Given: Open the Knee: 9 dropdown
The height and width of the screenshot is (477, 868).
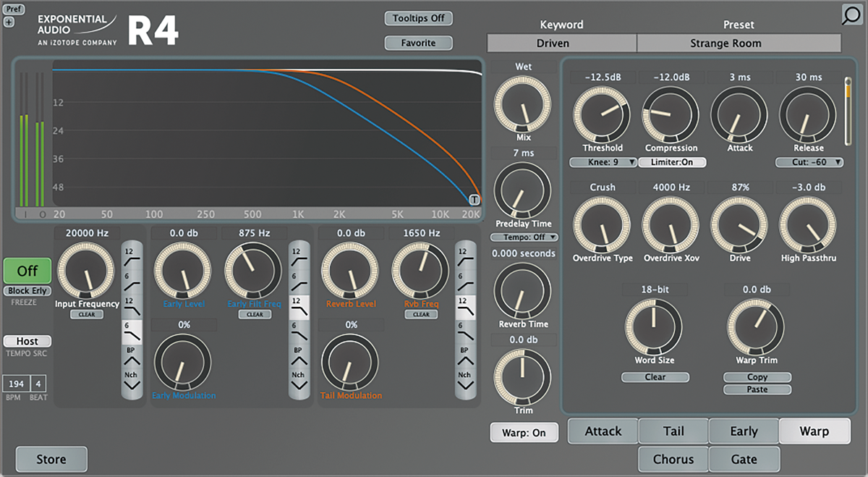Looking at the screenshot, I should 603,162.
